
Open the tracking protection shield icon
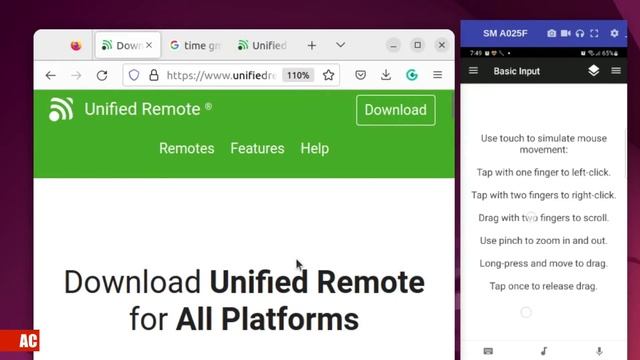tap(134, 75)
